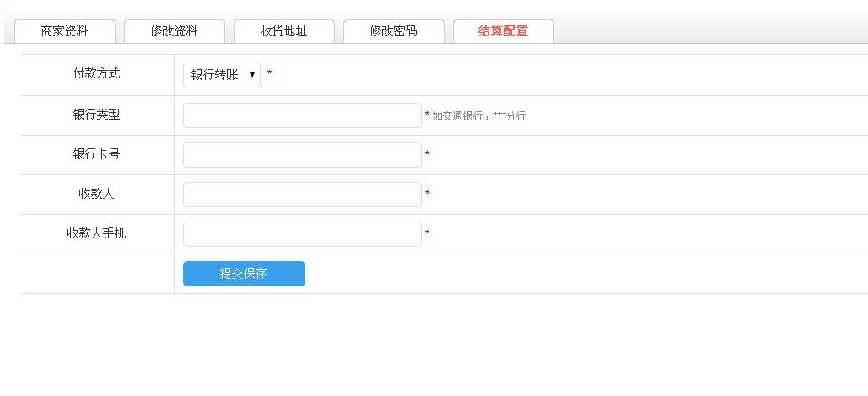Click the hint text 如交通银行，***分行
This screenshot has width=868, height=396.
point(478,116)
